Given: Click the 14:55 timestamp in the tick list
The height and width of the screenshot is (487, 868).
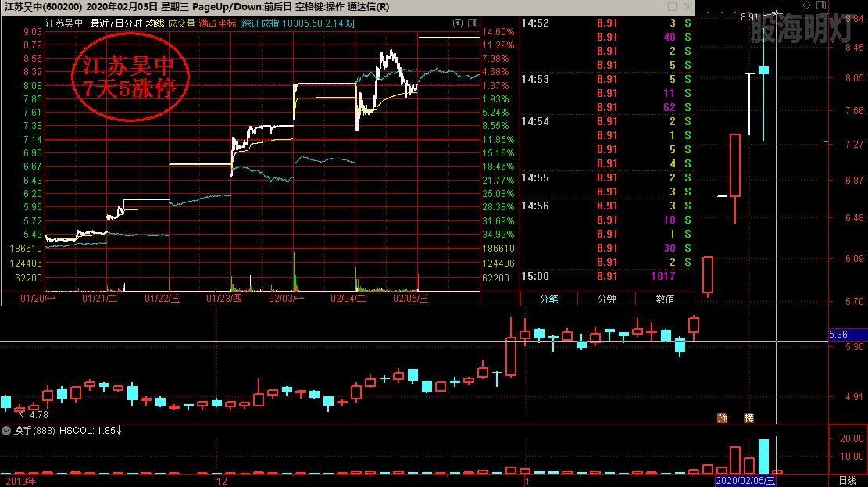Looking at the screenshot, I should (x=534, y=178).
